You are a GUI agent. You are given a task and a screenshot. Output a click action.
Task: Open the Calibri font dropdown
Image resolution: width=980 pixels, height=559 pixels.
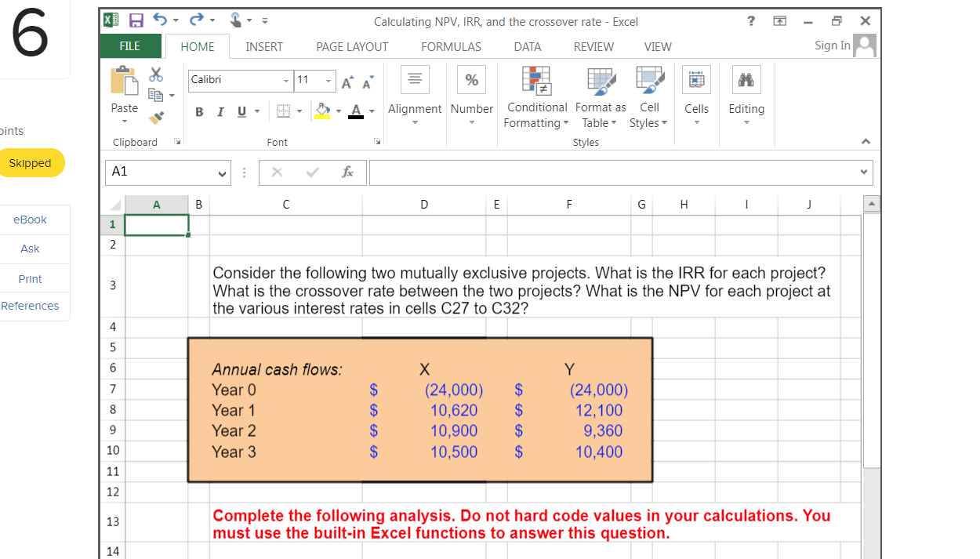[x=285, y=81]
